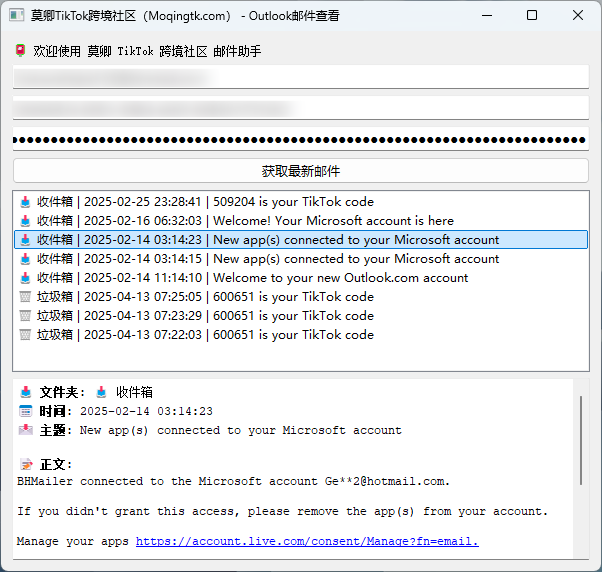The height and width of the screenshot is (572, 602).
Task: Select the 509204 TikTok code email
Action: (x=301, y=202)
